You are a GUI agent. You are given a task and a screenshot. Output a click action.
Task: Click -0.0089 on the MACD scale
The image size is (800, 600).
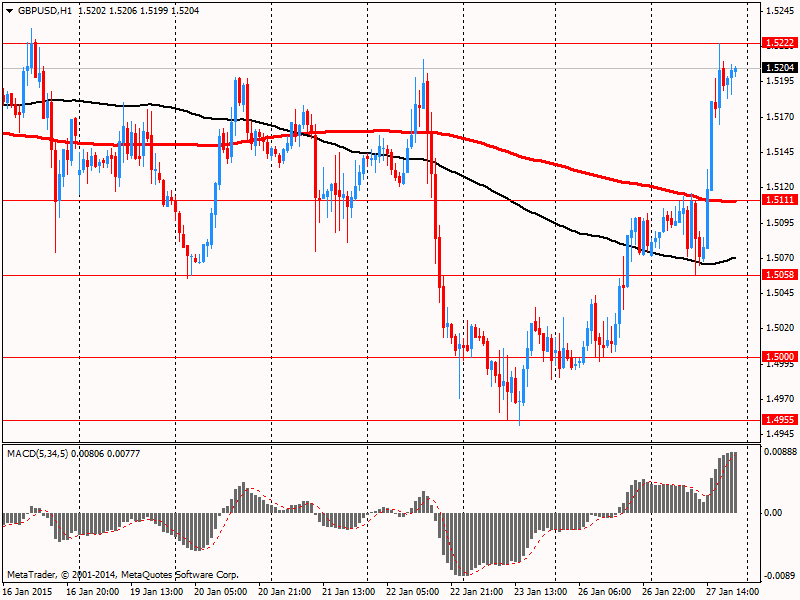pos(781,576)
